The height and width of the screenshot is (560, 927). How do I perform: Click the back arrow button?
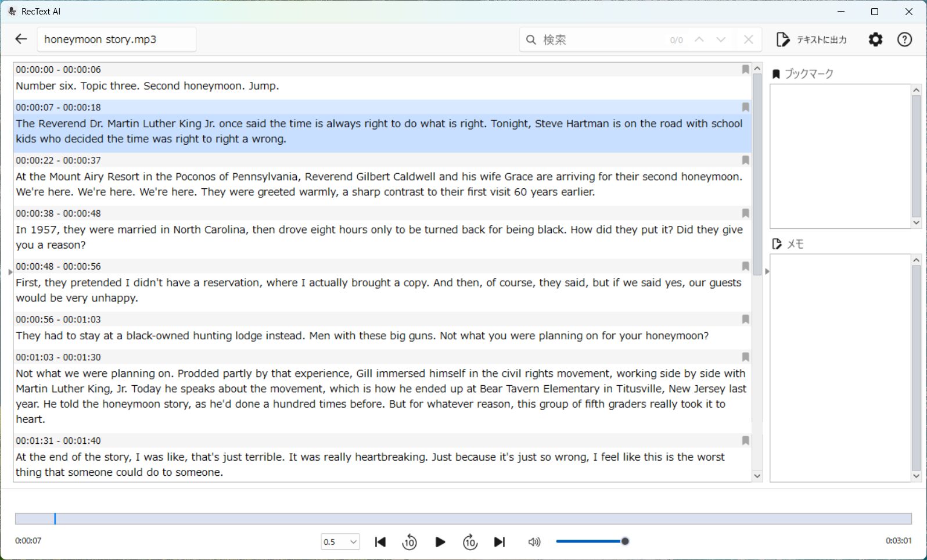(21, 39)
